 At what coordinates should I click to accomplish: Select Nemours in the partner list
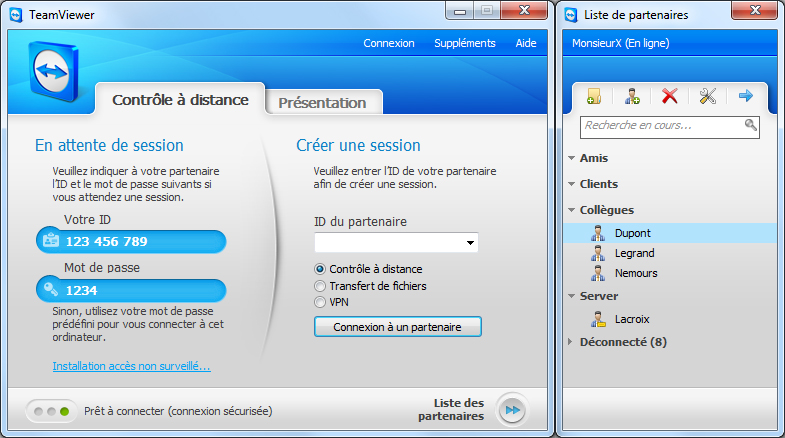[670, 273]
